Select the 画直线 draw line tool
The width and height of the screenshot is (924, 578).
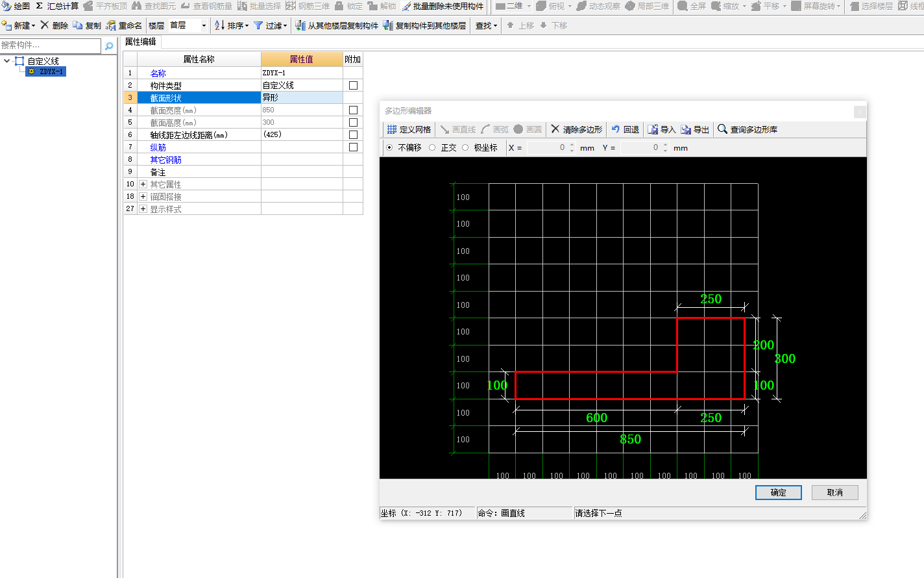pyautogui.click(x=458, y=129)
